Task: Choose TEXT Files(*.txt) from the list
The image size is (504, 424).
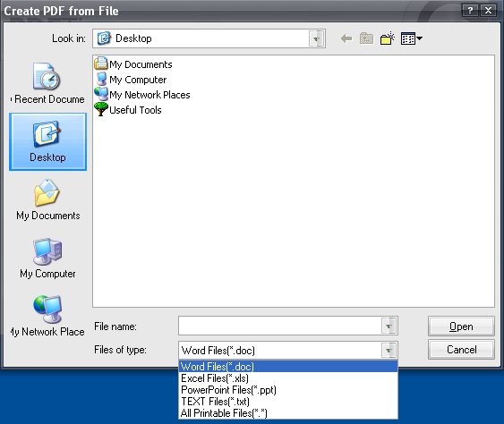Action: 288,402
